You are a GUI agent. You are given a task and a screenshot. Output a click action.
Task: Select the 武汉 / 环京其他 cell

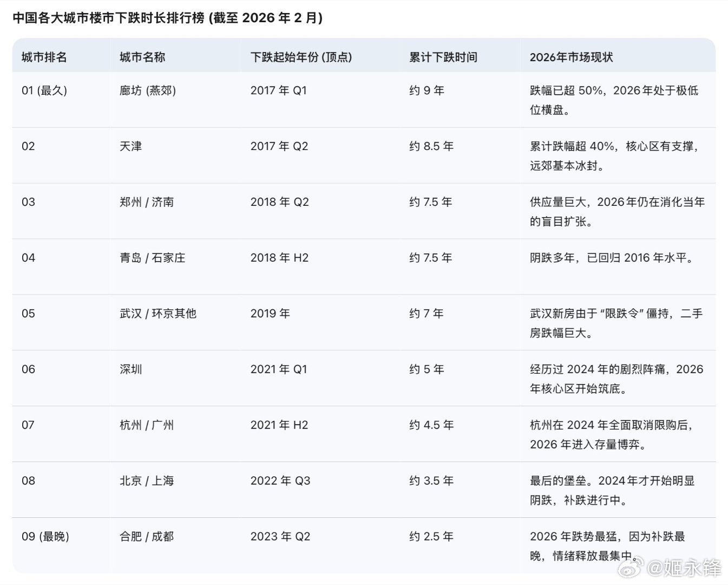pos(157,313)
